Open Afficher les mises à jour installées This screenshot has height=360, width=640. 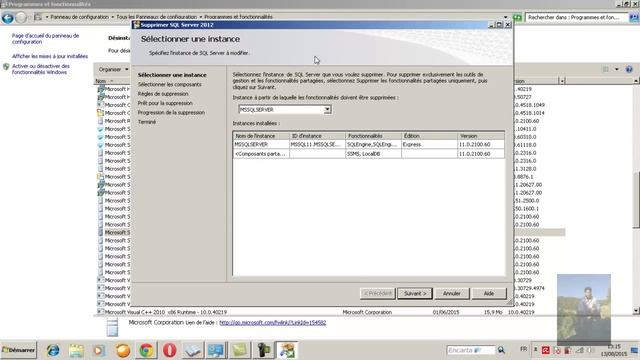tap(50, 56)
